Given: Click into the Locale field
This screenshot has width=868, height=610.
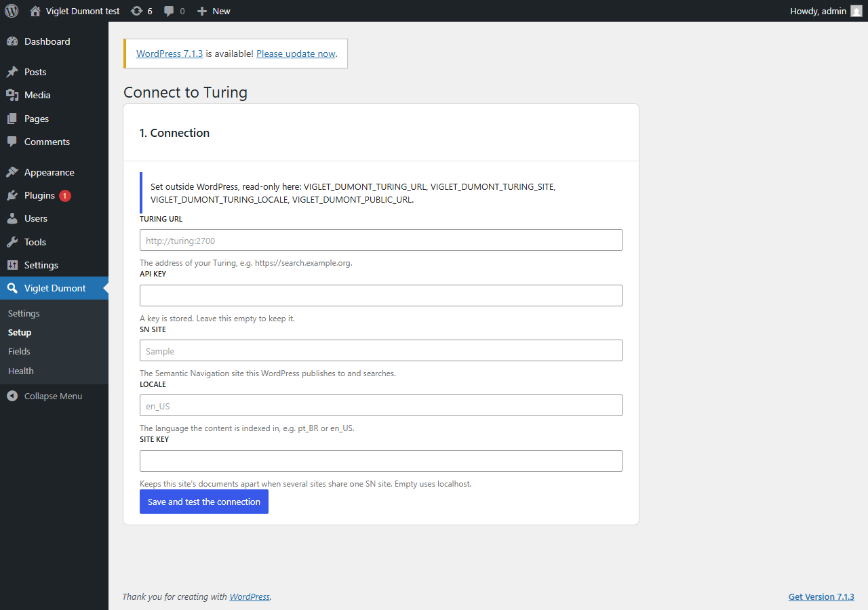Looking at the screenshot, I should (381, 405).
